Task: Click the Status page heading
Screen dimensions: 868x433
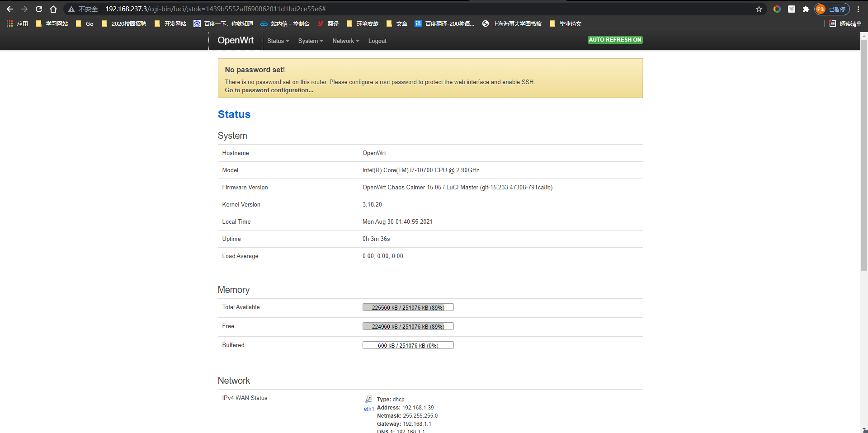Action: coord(234,114)
